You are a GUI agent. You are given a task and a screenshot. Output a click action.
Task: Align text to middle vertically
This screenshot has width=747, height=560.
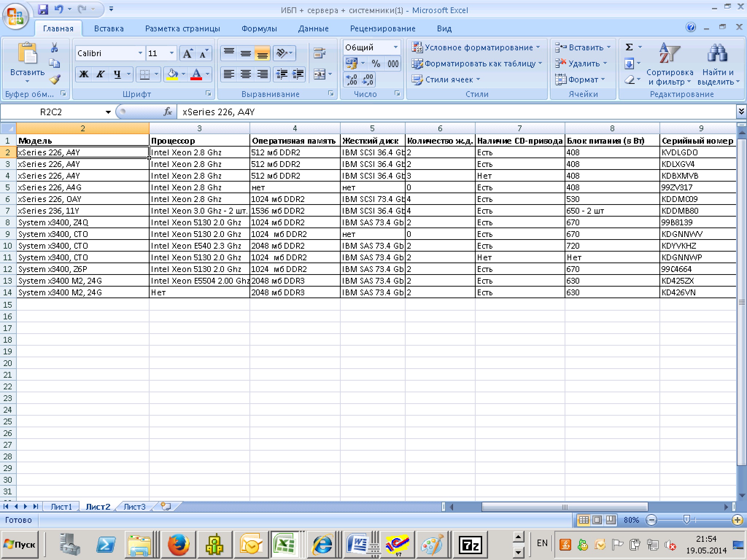tap(246, 54)
